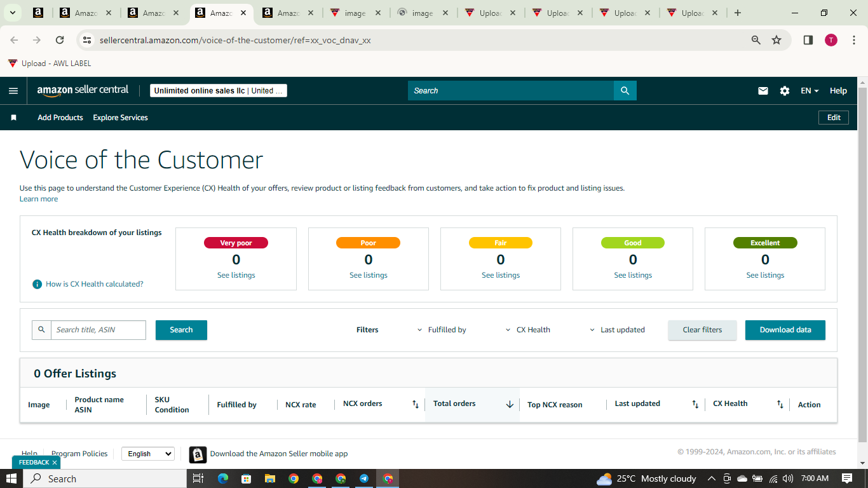
Task: Sort by CX Health column arrows
Action: [x=780, y=404]
